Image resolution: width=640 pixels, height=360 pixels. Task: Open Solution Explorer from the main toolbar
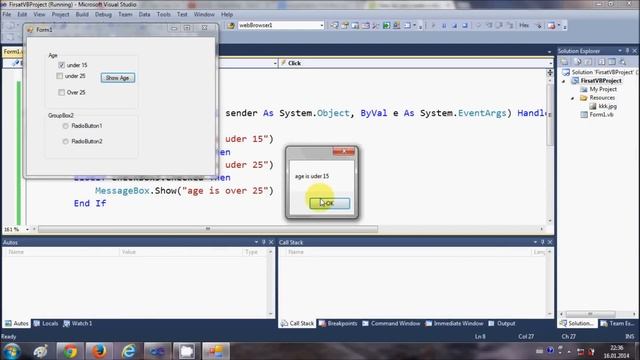(334, 25)
